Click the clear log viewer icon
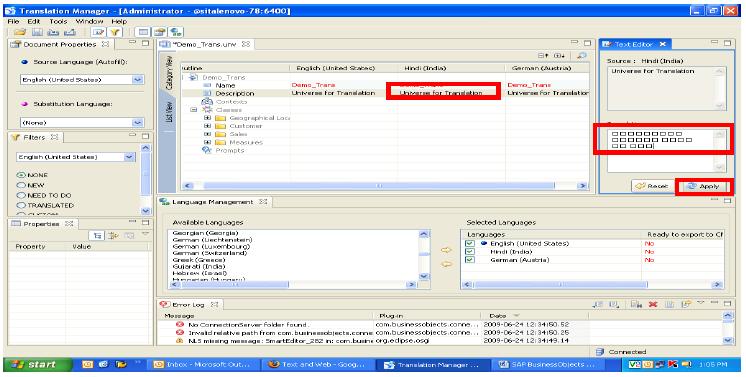This screenshot has width=746, height=377. pos(636,304)
